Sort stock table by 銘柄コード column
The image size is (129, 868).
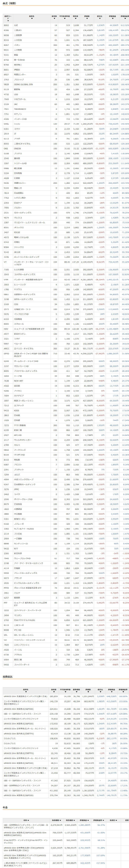[x=8, y=17]
